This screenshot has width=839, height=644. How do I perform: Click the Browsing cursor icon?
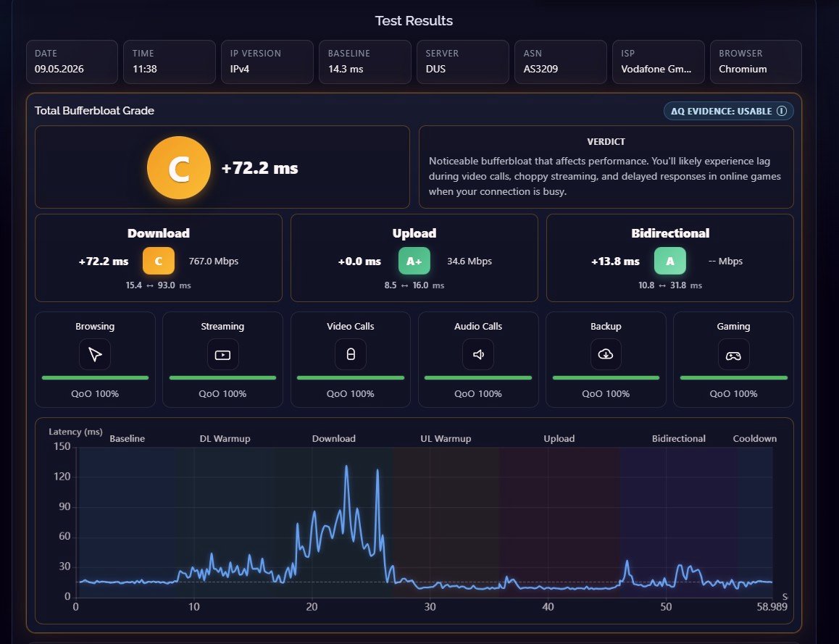(95, 354)
